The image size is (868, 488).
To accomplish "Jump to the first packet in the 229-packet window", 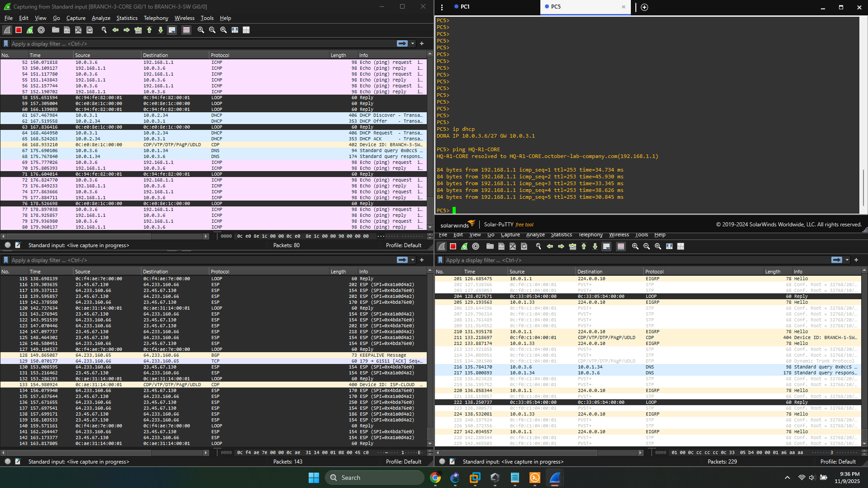I will pyautogui.click(x=584, y=246).
